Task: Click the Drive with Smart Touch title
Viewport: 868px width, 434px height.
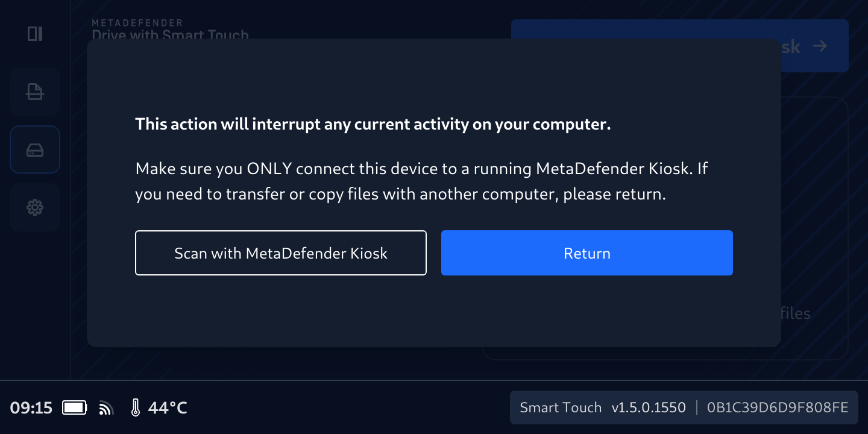Action: pyautogui.click(x=170, y=34)
